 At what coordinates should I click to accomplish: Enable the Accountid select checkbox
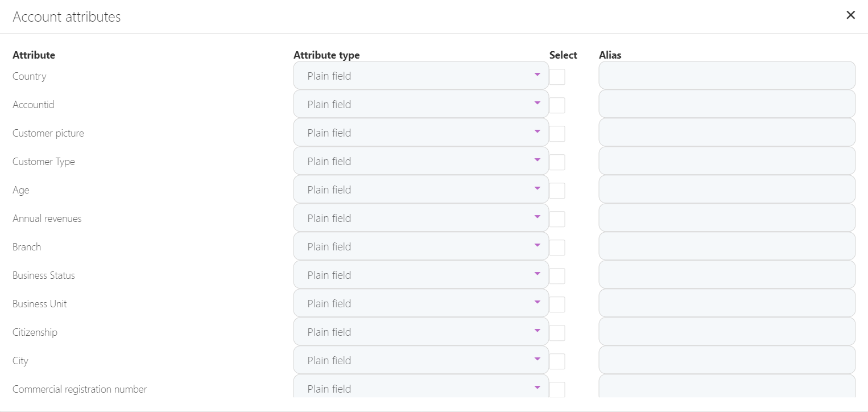coord(557,105)
